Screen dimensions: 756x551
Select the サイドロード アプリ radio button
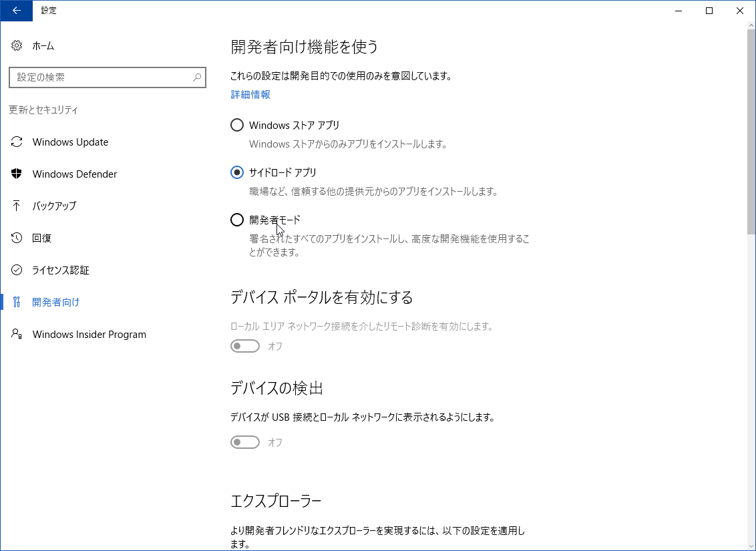click(236, 172)
